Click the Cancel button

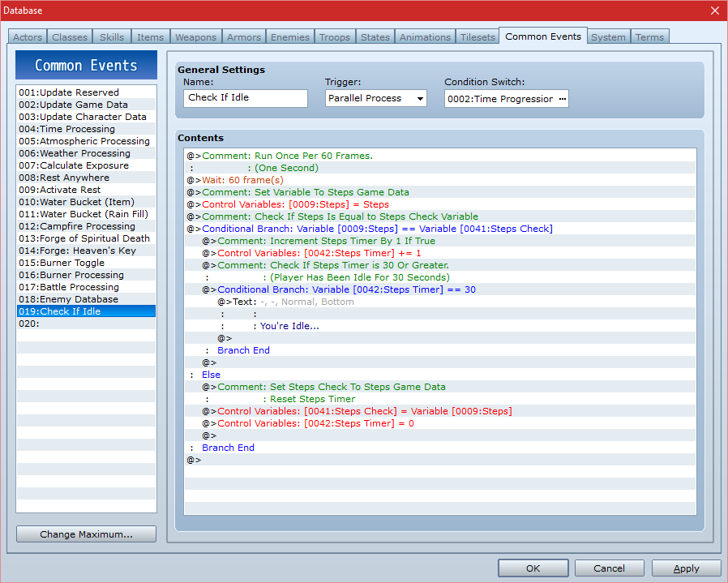[609, 568]
